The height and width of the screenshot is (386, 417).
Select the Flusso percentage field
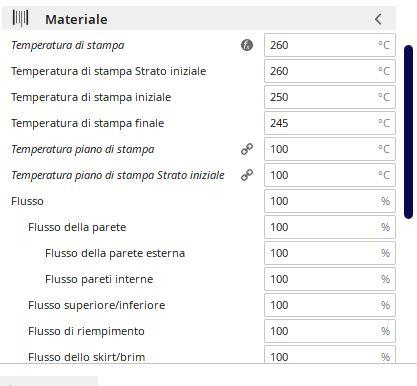point(330,201)
